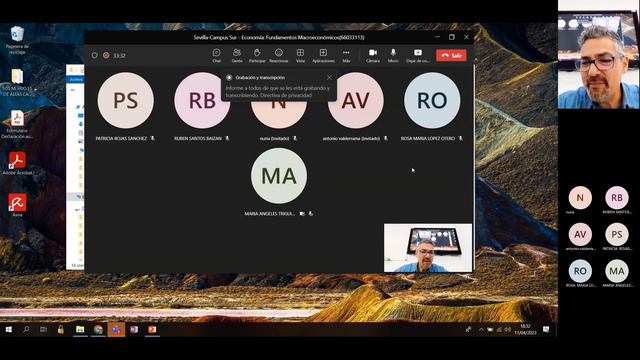Viewport: 640px width, 360px height.
Task: Open the Más options menu
Action: [x=346, y=56]
